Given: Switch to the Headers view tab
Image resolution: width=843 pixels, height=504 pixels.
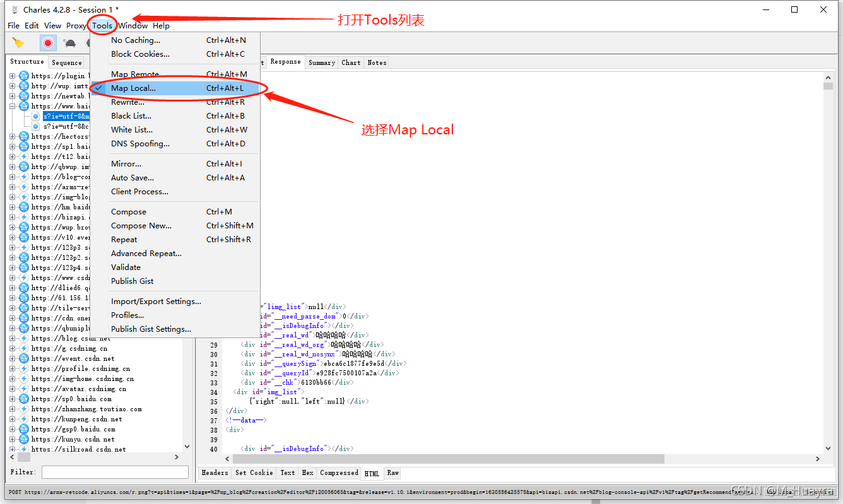Looking at the screenshot, I should click(215, 472).
